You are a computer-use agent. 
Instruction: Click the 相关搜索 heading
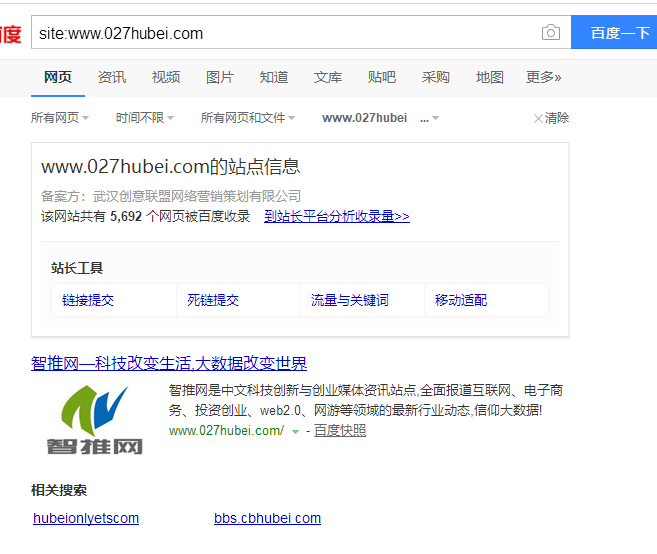tap(59, 490)
